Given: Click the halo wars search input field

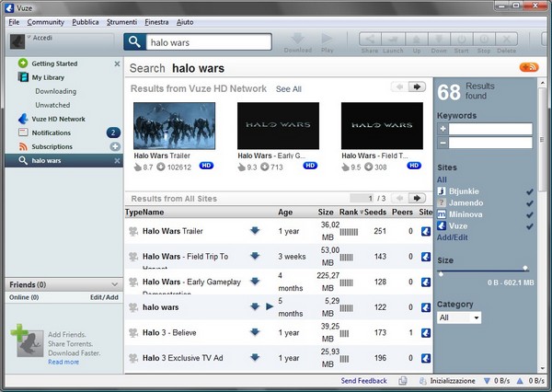Looking at the screenshot, I should [209, 42].
